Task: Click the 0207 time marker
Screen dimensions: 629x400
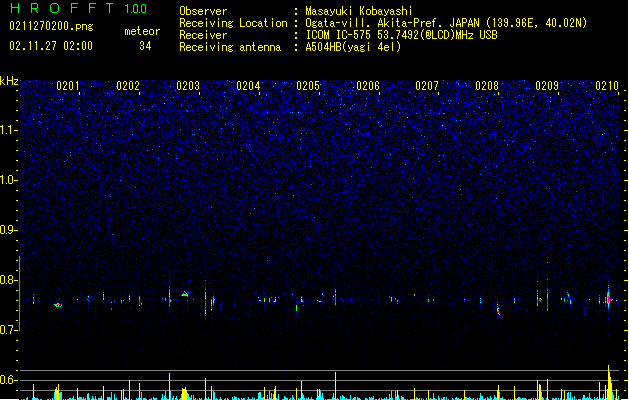Action: [x=427, y=86]
